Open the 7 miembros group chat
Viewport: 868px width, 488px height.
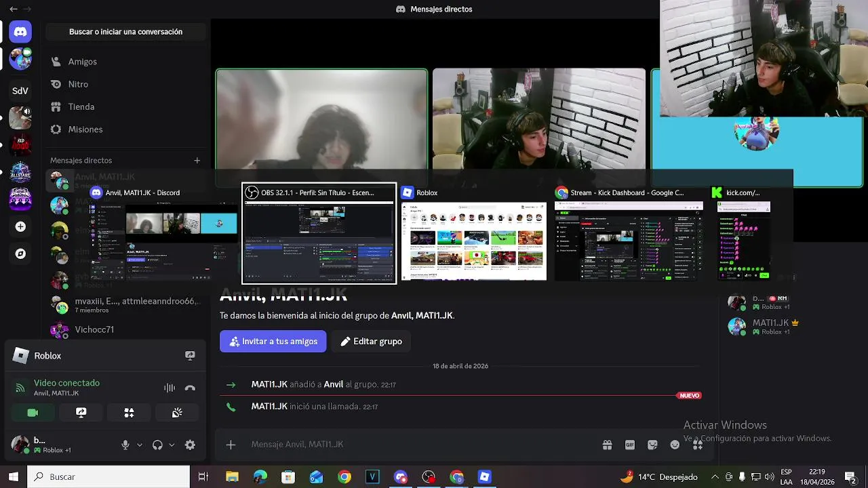point(125,305)
